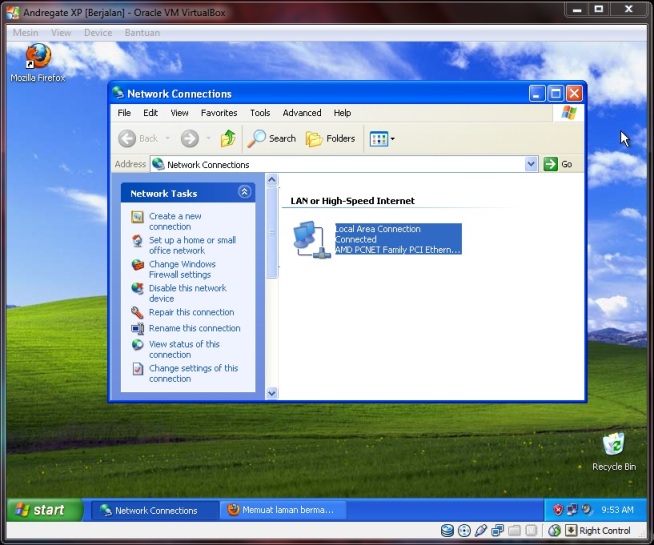Click Change settings of this connection
654x545 pixels.
(194, 373)
